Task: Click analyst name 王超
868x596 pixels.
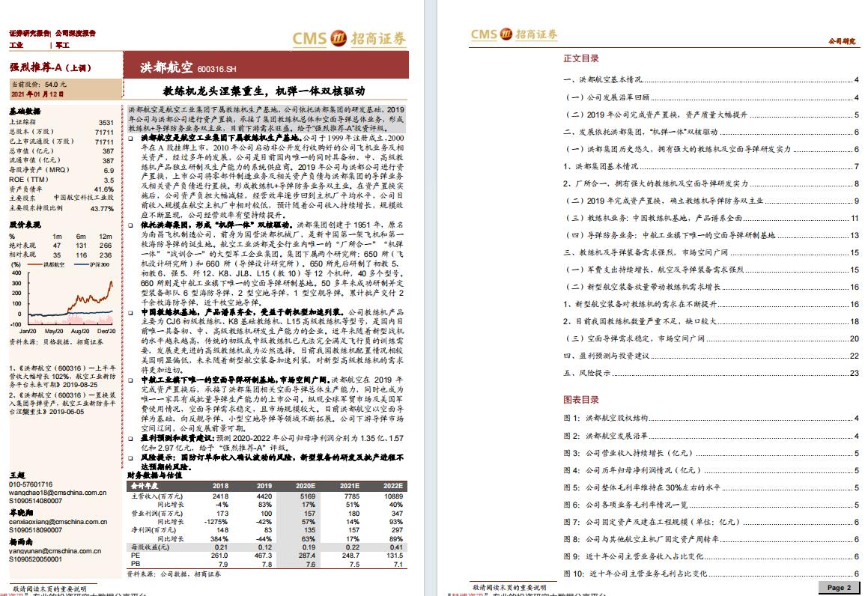Action: (17, 475)
